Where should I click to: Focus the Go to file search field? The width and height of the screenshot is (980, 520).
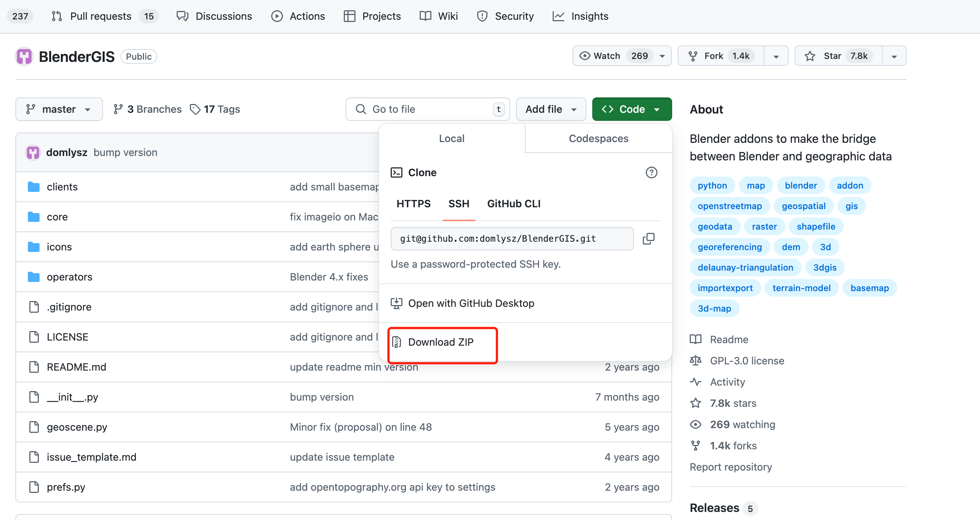click(427, 109)
